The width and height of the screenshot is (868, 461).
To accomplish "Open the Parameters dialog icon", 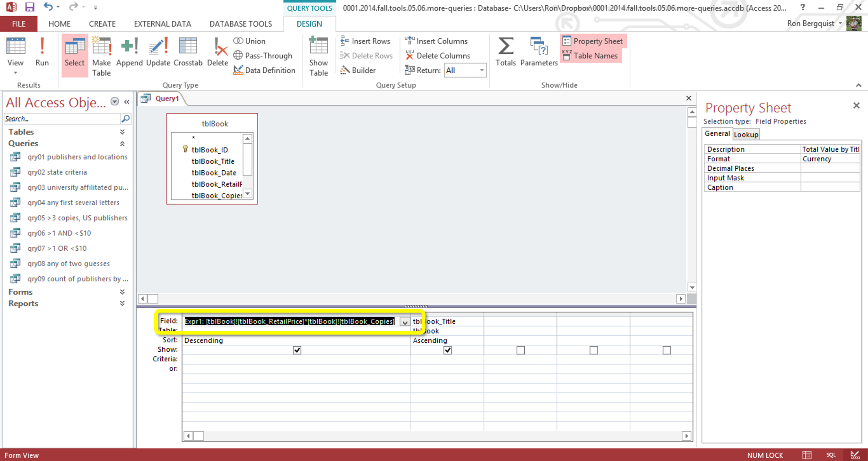I will pyautogui.click(x=539, y=52).
